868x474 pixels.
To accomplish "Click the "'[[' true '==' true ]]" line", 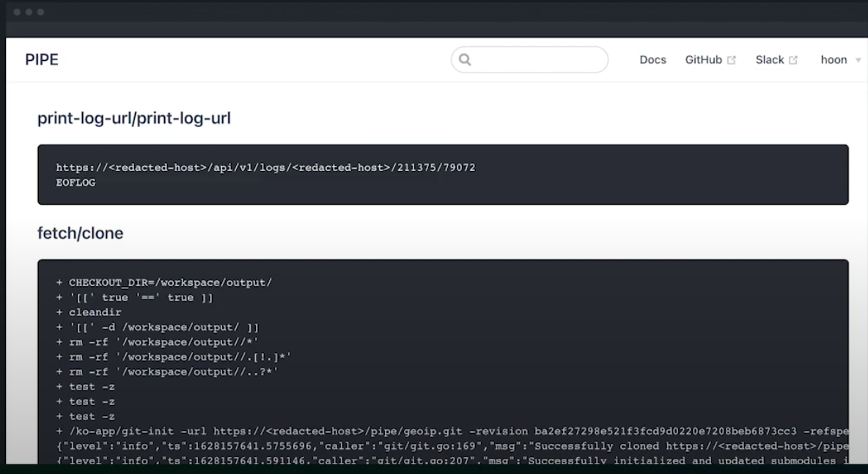I will (x=134, y=297).
